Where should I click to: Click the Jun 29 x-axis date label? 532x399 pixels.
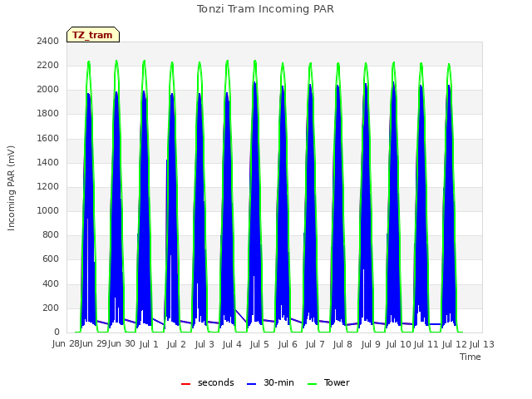click(x=94, y=344)
